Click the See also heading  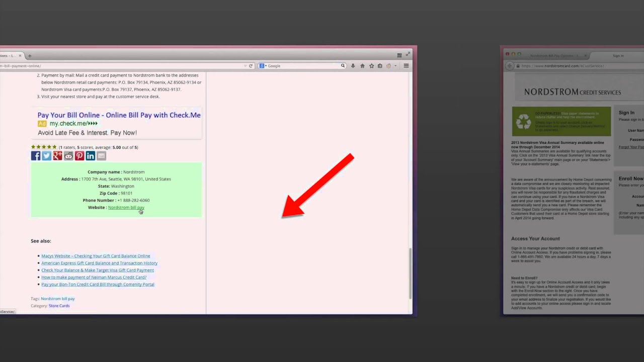[x=41, y=241]
